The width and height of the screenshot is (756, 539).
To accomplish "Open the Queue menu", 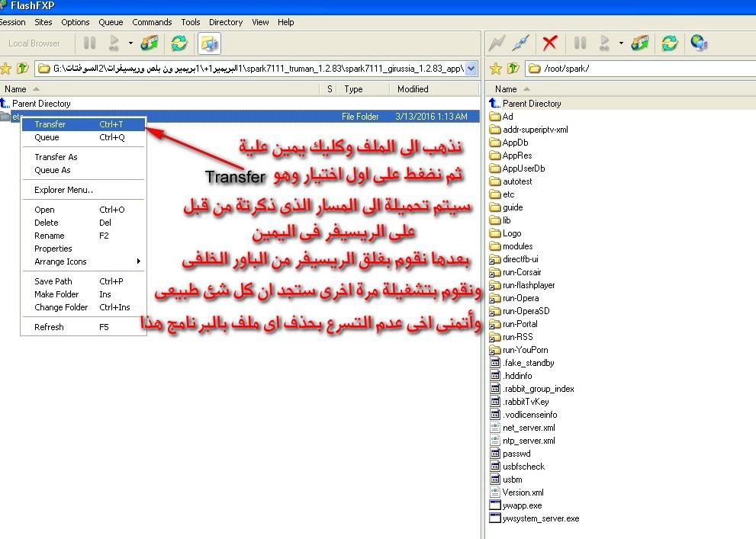I will tap(111, 22).
